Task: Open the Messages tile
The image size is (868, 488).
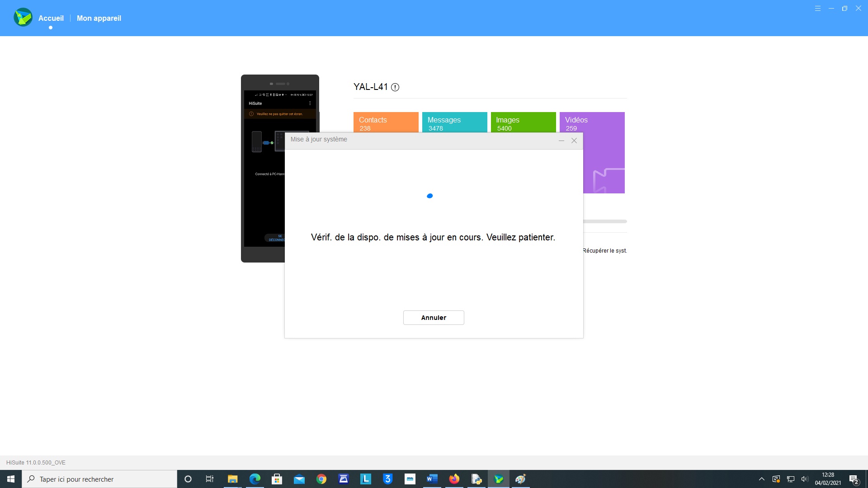Action: (454, 122)
